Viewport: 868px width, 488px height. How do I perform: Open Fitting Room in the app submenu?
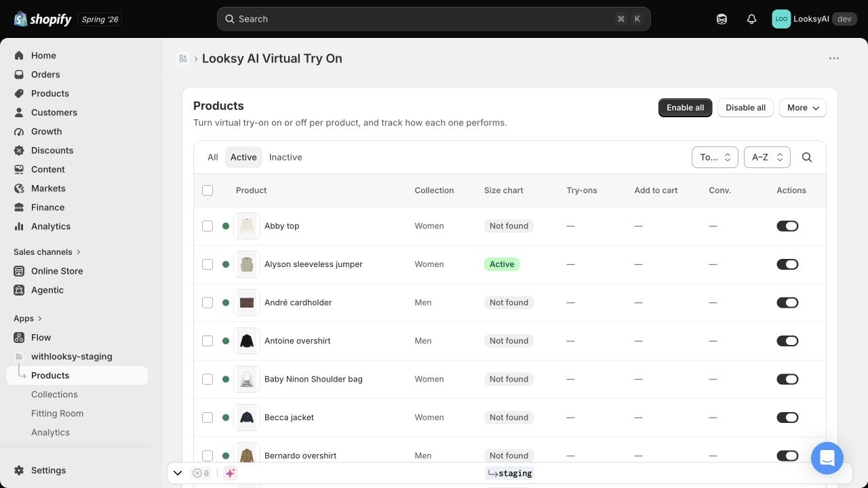coord(57,413)
